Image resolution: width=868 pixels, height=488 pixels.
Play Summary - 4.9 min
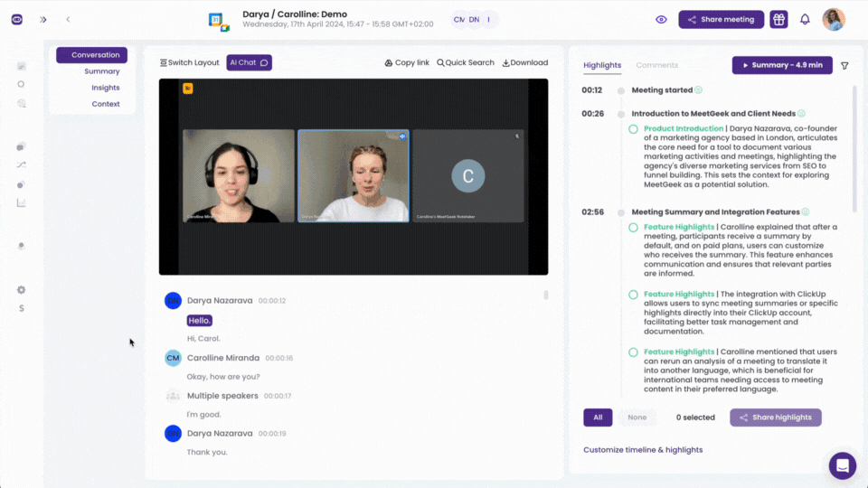(x=782, y=65)
